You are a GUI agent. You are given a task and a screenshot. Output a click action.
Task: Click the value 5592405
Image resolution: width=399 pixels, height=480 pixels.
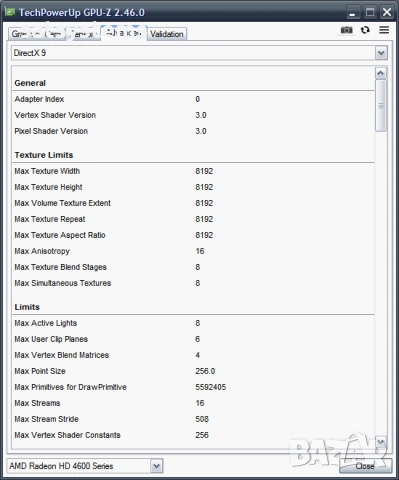click(211, 387)
